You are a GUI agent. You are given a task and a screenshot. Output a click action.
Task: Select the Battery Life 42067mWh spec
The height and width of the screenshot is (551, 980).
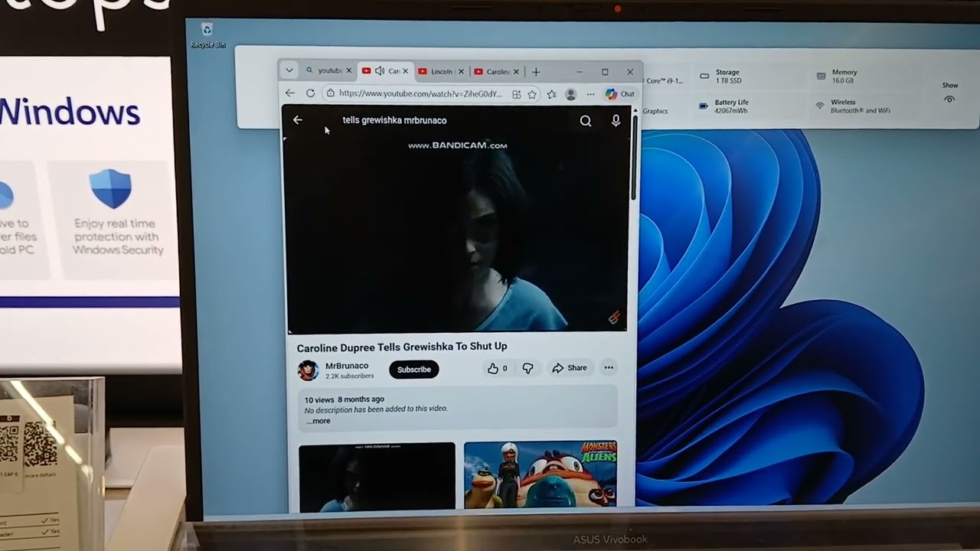pyautogui.click(x=731, y=106)
